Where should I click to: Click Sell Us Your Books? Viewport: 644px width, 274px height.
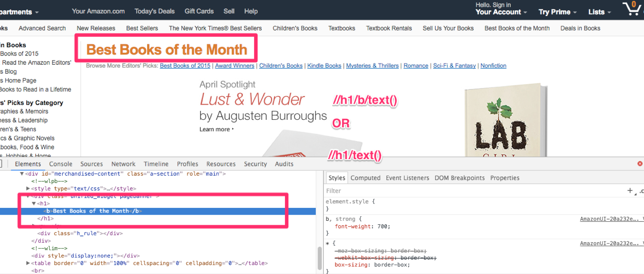pyautogui.click(x=448, y=28)
